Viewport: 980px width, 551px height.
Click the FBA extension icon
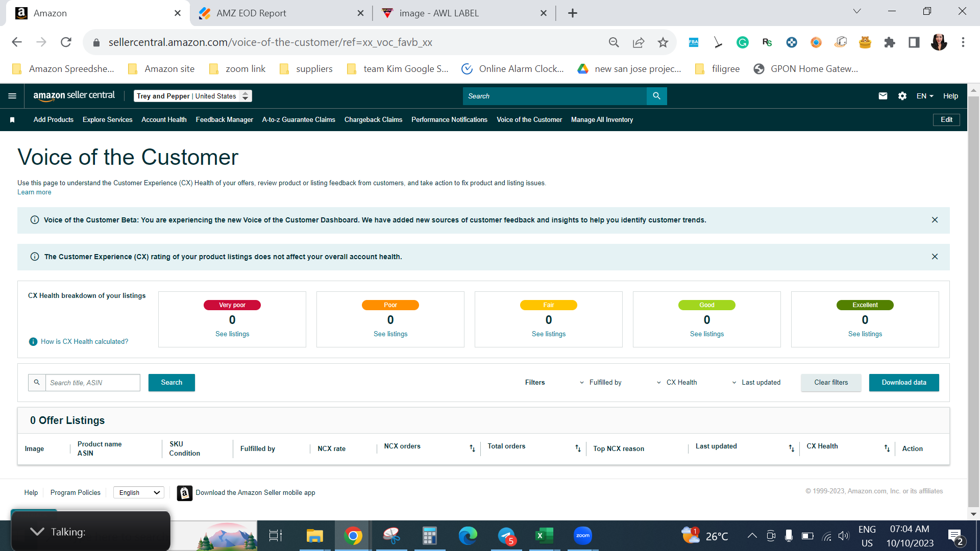point(693,42)
